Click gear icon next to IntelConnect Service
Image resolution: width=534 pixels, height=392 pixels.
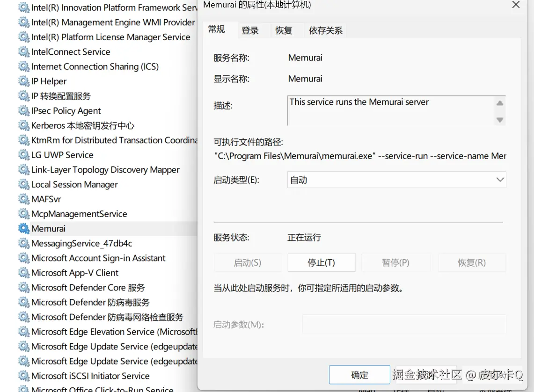(24, 52)
